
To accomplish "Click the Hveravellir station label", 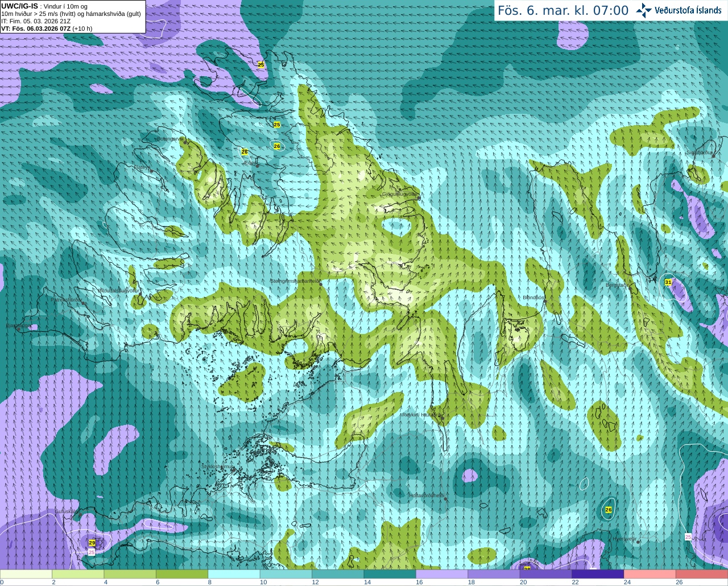I will [x=624, y=538].
